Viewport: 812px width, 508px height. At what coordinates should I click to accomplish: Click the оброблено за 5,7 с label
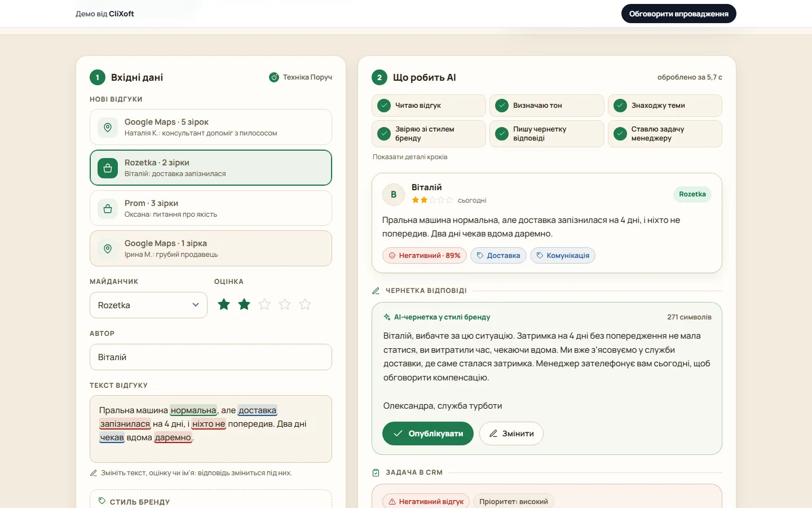[690, 77]
